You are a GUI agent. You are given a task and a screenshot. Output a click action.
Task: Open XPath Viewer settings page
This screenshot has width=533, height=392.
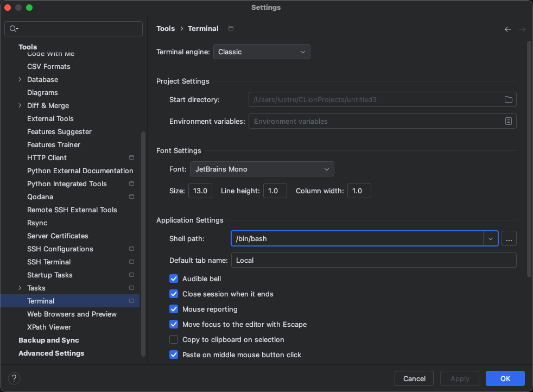[x=49, y=327]
